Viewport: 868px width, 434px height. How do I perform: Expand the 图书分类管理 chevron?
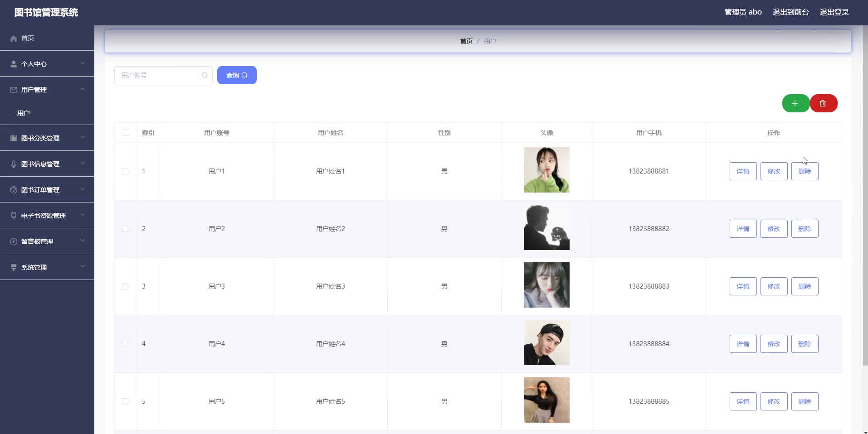click(83, 137)
